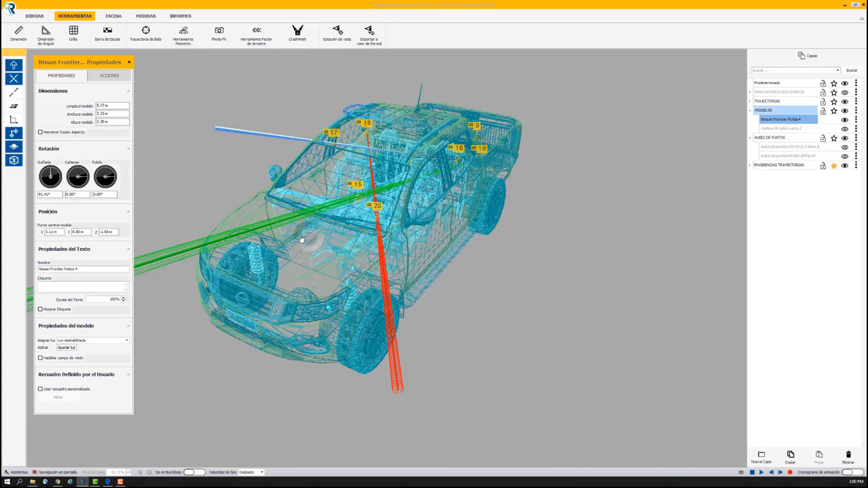Launch the Photo FX tool
This screenshot has width=868, height=488.
219,33
